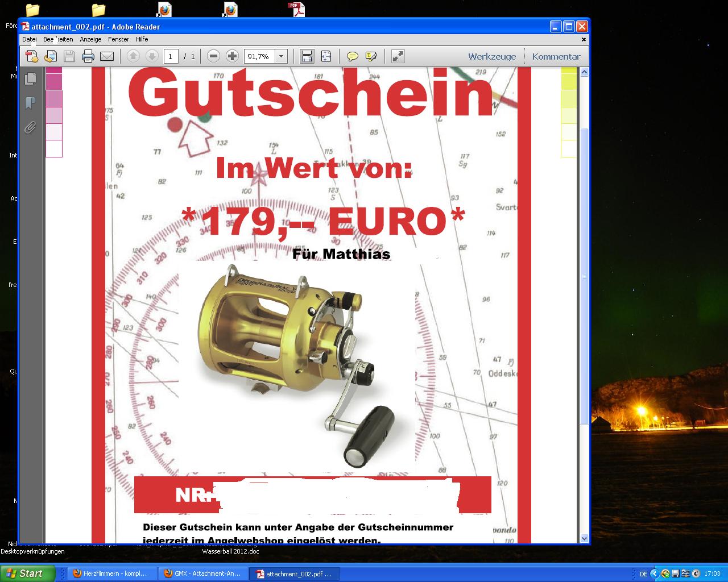Image resolution: width=728 pixels, height=582 pixels.
Task: Click the vertical scrollbar down arrow
Action: click(584, 538)
